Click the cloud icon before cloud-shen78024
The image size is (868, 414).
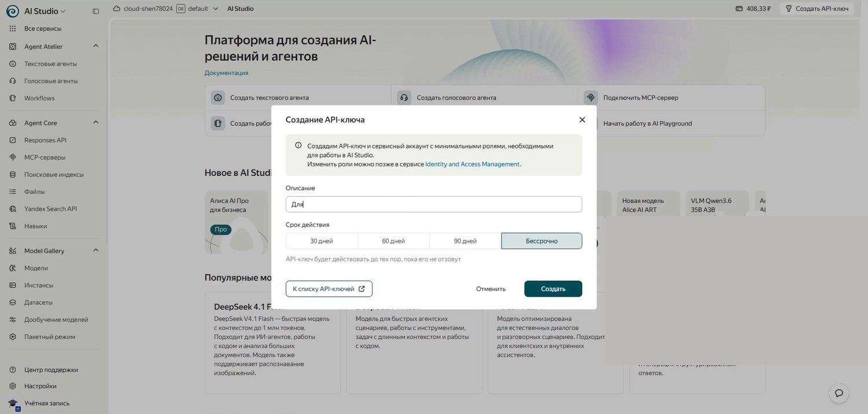pyautogui.click(x=117, y=9)
